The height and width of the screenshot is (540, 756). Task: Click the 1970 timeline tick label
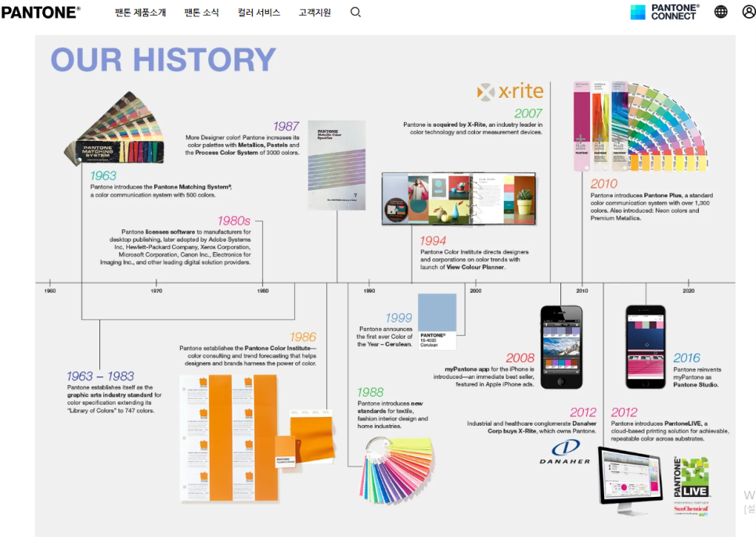(x=157, y=290)
